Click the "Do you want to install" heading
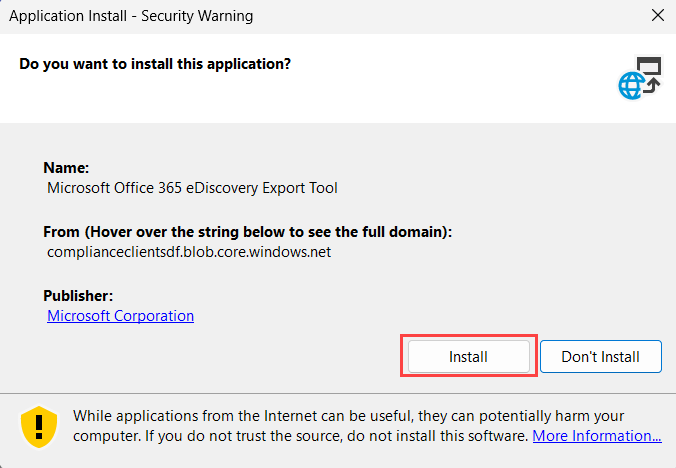676x468 pixels. click(x=155, y=64)
